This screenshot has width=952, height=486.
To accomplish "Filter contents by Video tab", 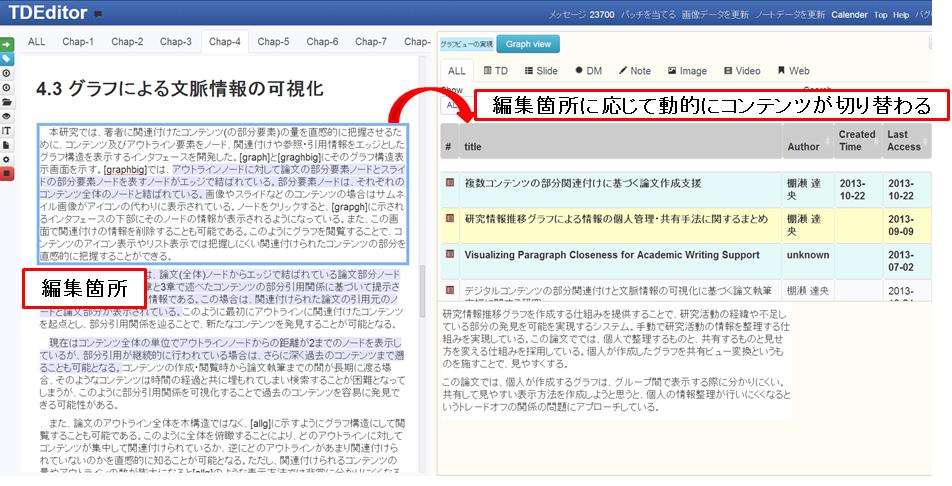I will [741, 71].
